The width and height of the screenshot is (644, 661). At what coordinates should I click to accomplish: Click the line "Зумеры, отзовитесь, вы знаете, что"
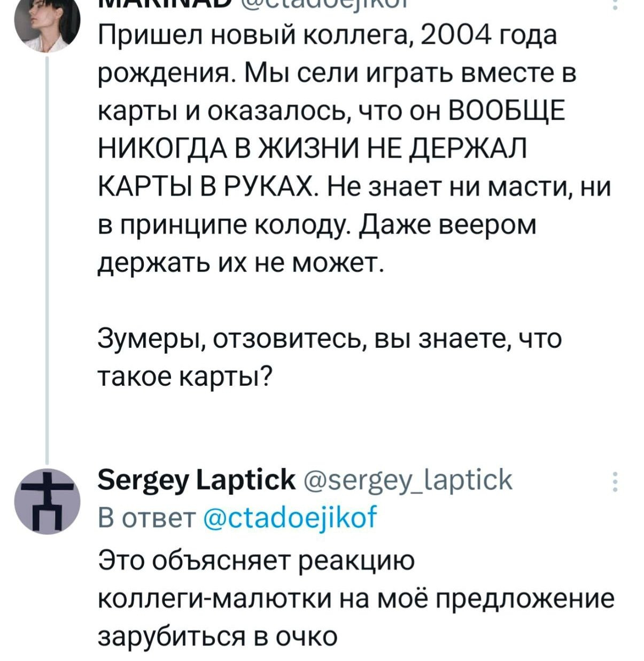coord(330,339)
